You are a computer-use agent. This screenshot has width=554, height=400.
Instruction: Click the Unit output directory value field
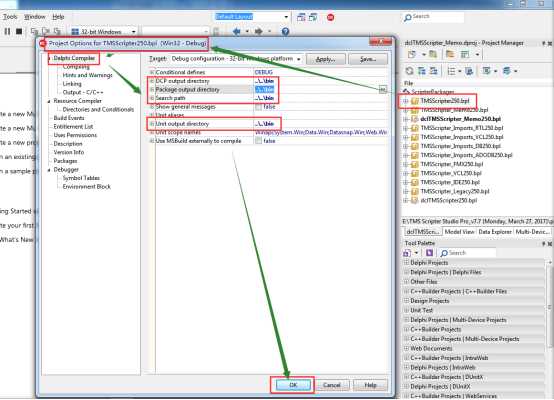click(320, 124)
